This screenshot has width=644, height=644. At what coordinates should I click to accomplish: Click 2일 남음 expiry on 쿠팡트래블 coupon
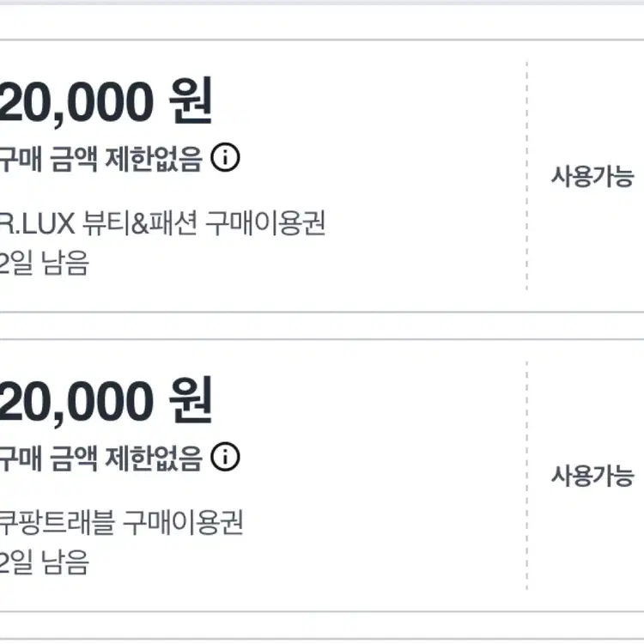45,562
